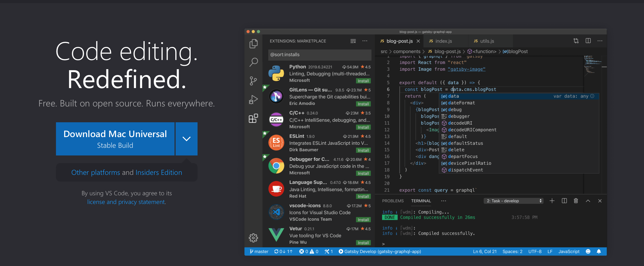The height and width of the screenshot is (266, 644).
Task: Expand other download options chevron
Action: (x=186, y=139)
